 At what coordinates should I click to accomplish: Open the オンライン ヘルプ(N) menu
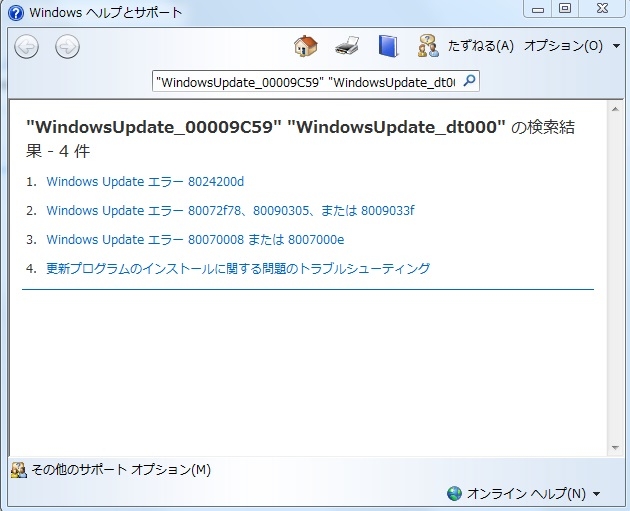526,493
